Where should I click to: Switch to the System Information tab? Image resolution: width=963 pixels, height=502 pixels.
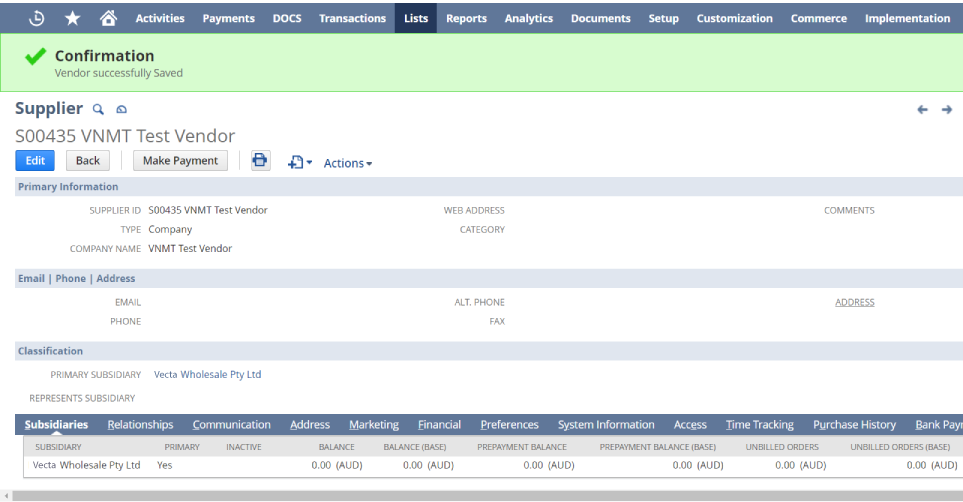pos(606,425)
